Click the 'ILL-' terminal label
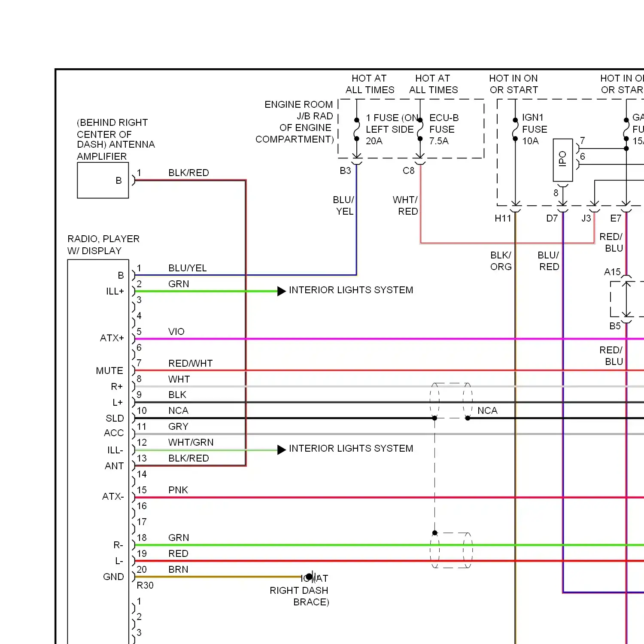Screen dimensions: 644x644 (x=115, y=450)
